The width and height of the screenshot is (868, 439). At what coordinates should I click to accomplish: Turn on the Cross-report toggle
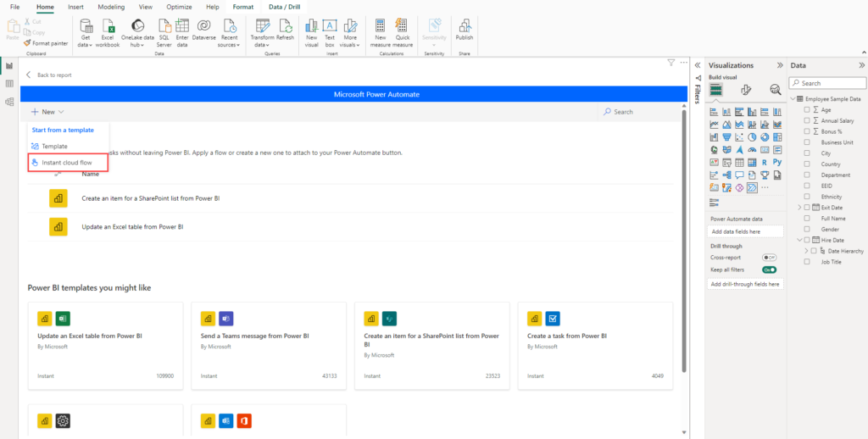pos(769,257)
